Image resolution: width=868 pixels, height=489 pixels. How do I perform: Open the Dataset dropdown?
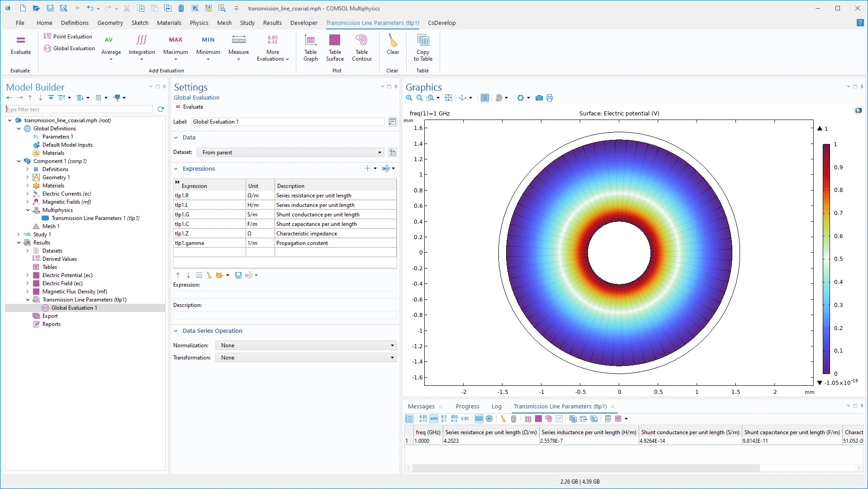click(290, 153)
